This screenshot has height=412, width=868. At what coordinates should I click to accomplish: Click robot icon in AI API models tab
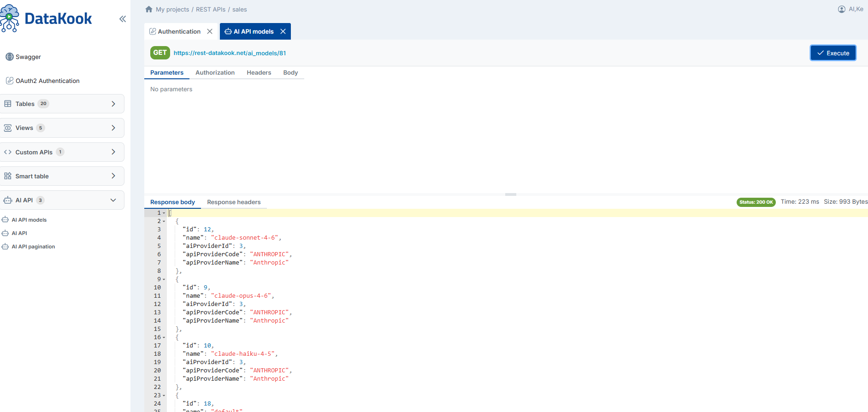pos(228,31)
